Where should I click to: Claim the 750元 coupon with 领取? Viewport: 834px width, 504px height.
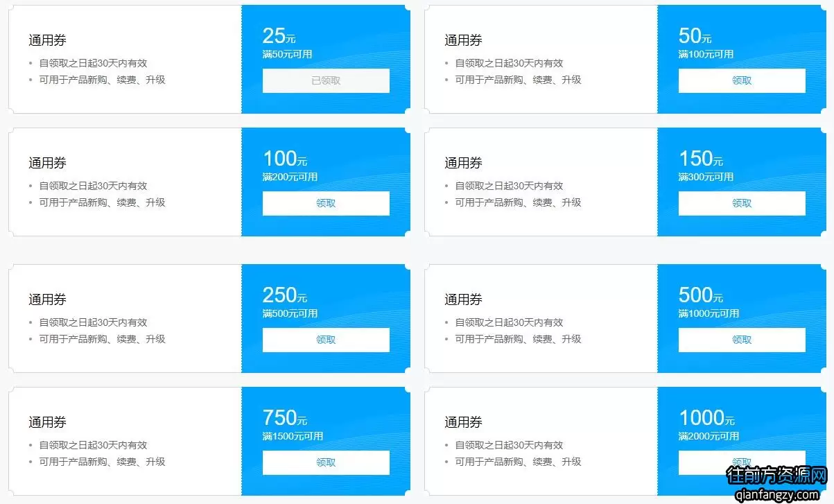click(x=326, y=462)
